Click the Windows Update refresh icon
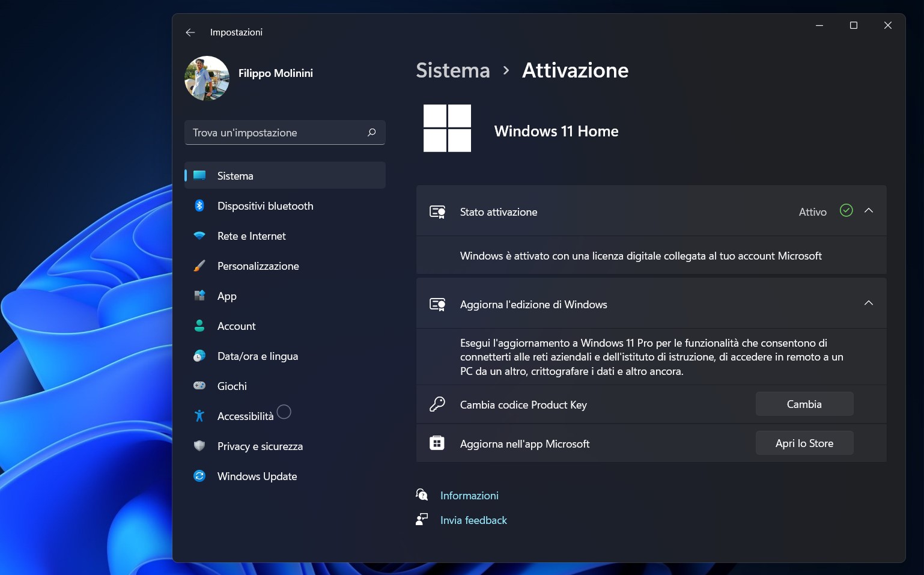The width and height of the screenshot is (924, 575). tap(199, 476)
